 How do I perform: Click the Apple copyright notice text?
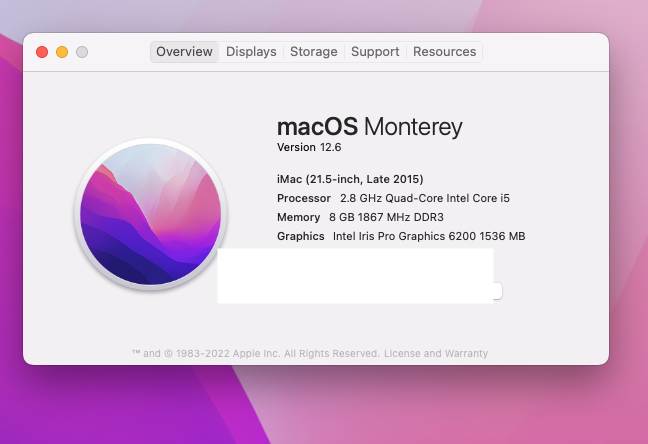255,353
